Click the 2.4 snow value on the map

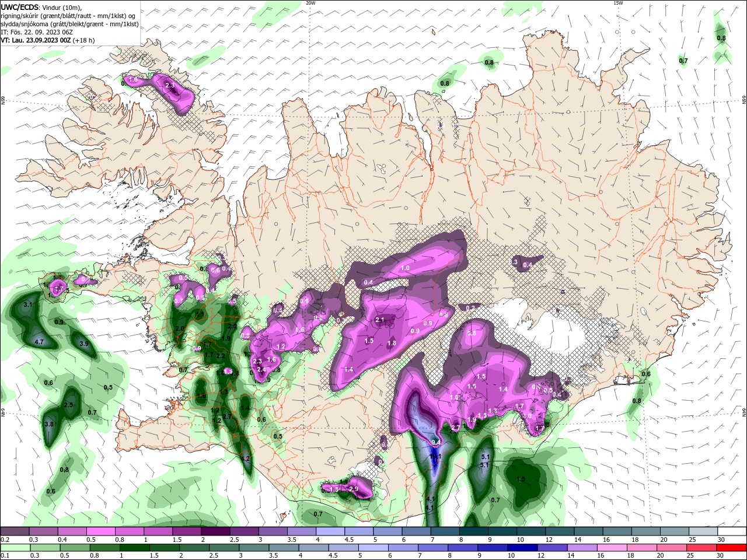click(x=261, y=369)
